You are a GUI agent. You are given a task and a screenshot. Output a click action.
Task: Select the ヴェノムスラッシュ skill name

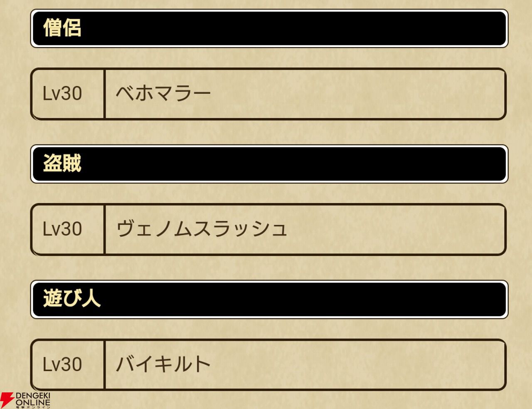coord(202,229)
